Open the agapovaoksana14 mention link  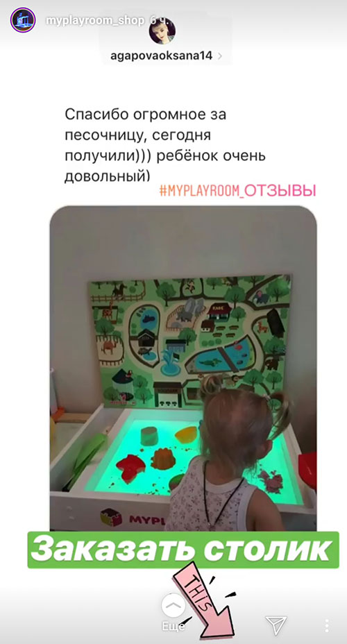(162, 56)
